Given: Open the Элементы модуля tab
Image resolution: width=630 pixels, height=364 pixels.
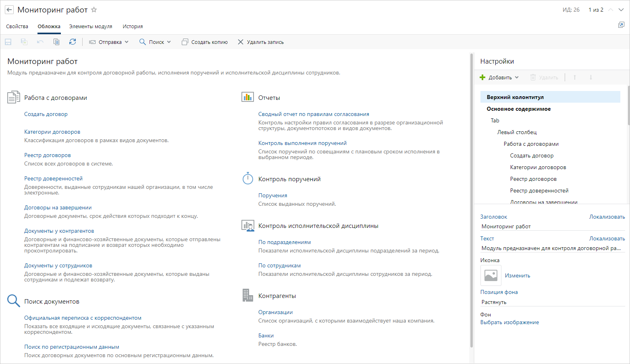Looking at the screenshot, I should point(91,26).
